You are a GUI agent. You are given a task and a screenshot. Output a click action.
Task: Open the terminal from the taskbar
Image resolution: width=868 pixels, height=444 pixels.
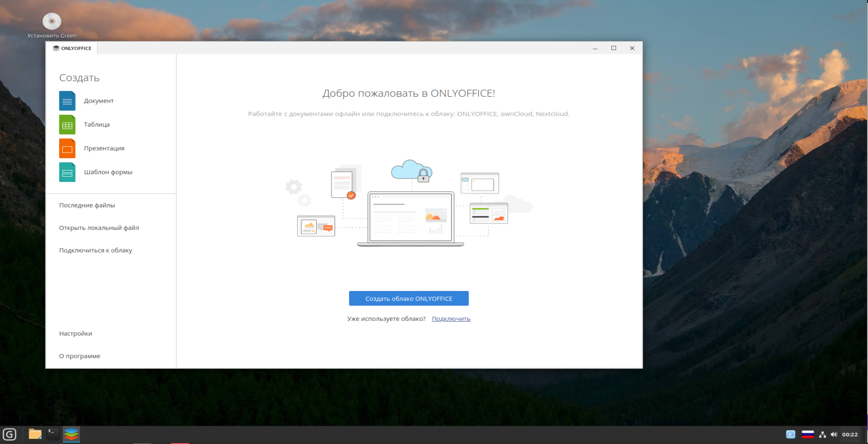(x=53, y=434)
